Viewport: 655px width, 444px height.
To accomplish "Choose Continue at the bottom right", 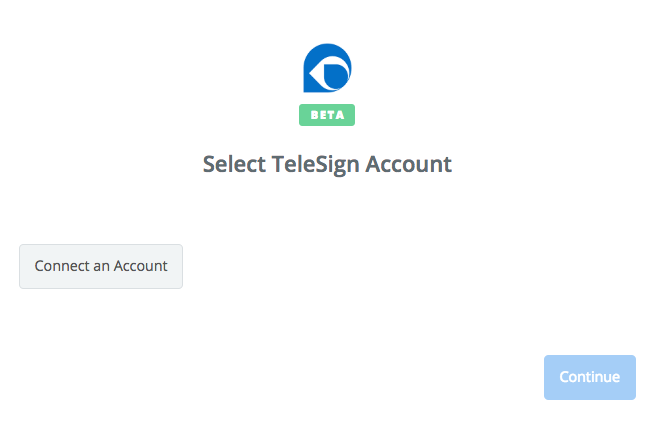I will coord(589,377).
